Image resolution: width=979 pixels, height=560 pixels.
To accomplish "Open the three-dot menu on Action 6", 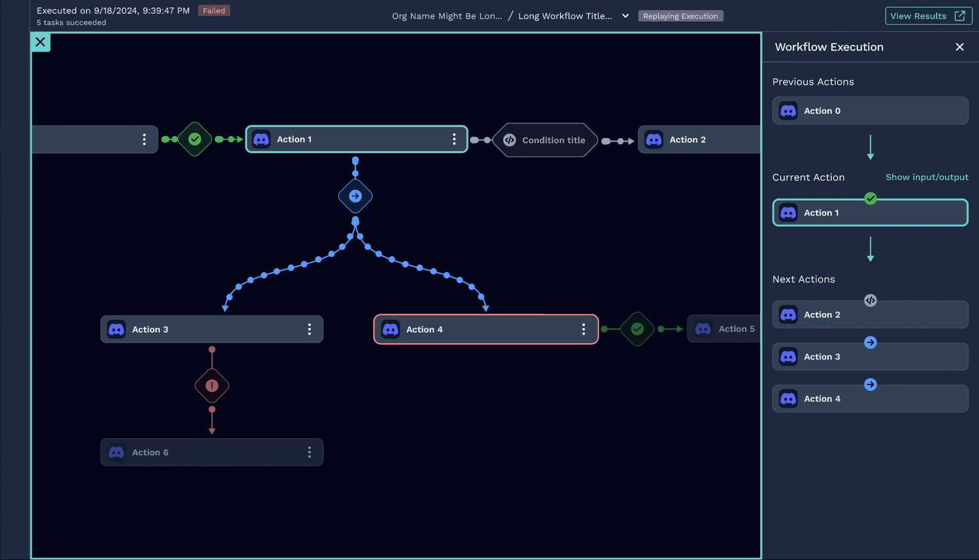I will pos(309,452).
